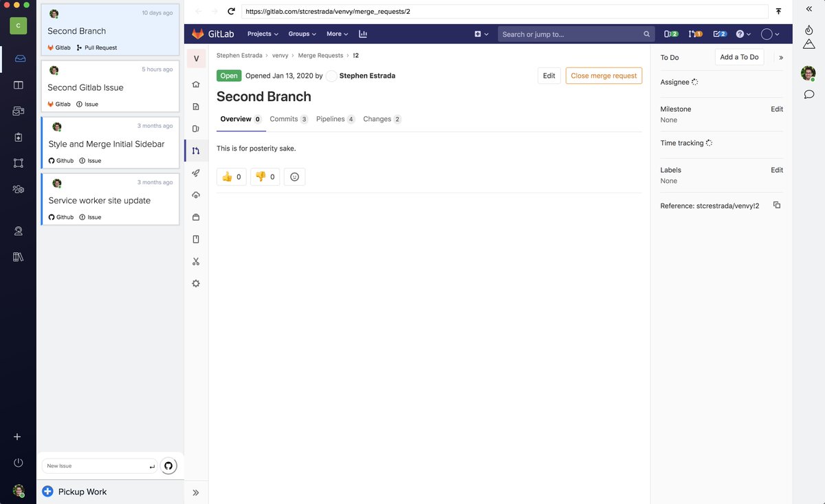Expand the More dropdown in GitLab navbar
Viewport: 825px width, 504px height.
(338, 34)
